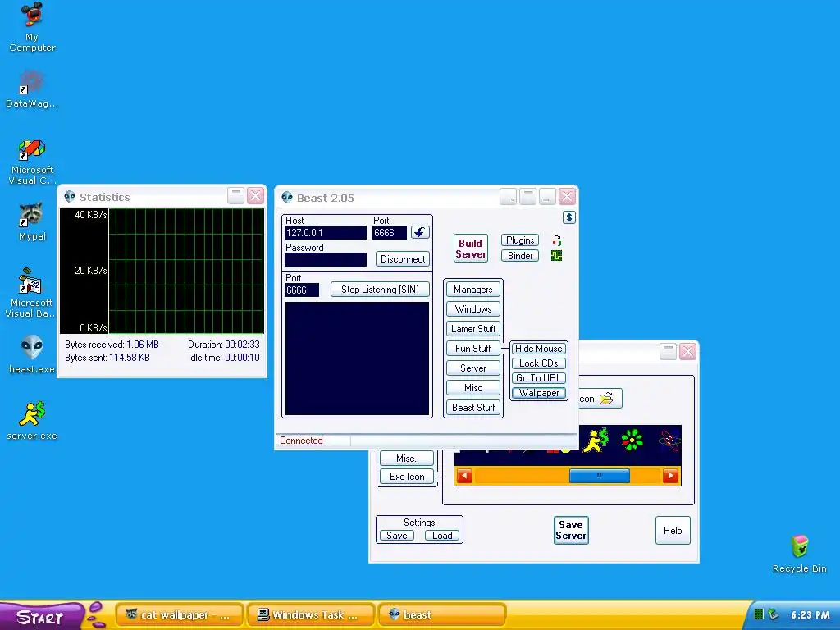Screen dimensions: 840x630
Task: Click the dark connections list box
Action: coord(358,358)
